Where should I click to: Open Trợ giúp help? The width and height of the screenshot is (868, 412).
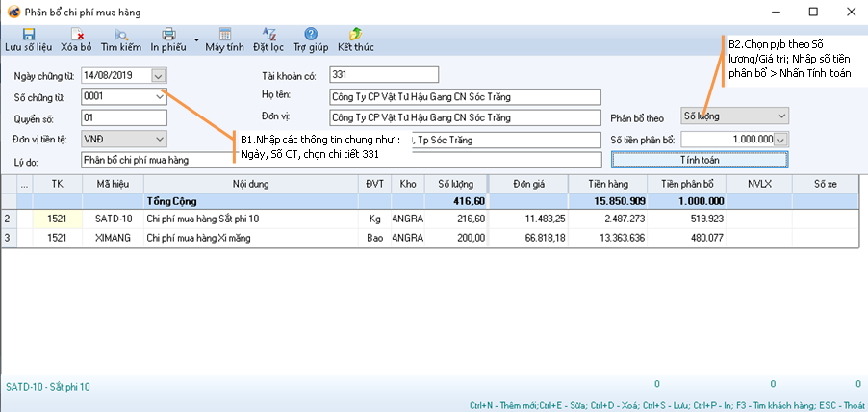311,35
